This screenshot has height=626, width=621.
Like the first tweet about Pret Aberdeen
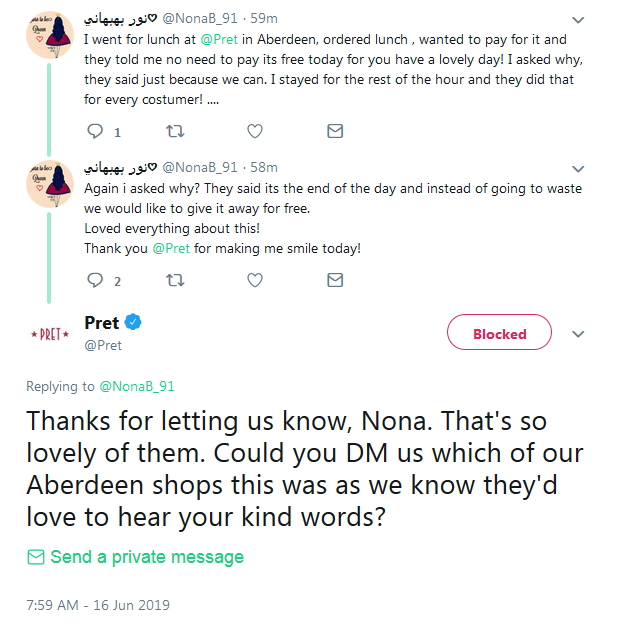(255, 131)
